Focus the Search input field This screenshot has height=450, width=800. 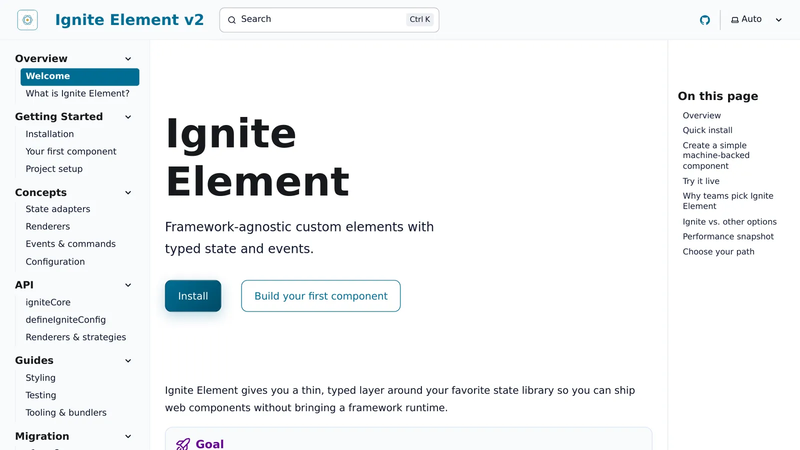(329, 20)
